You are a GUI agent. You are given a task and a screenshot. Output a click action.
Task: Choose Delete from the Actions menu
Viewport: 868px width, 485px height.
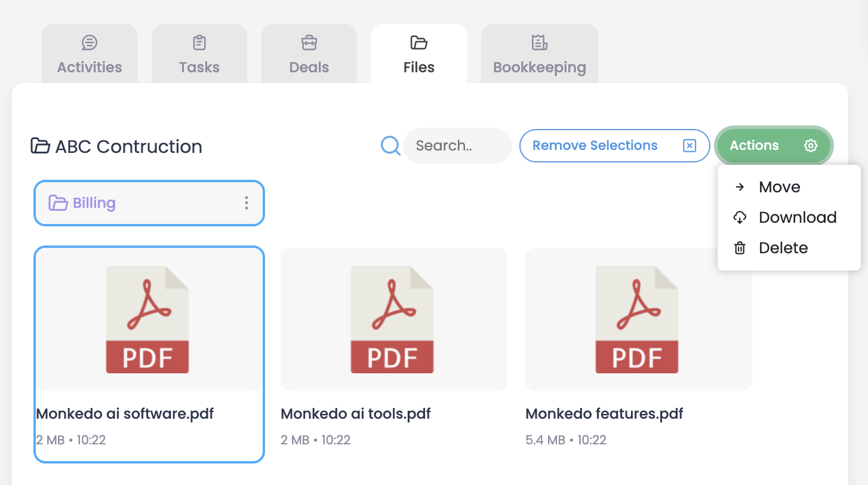tap(783, 248)
